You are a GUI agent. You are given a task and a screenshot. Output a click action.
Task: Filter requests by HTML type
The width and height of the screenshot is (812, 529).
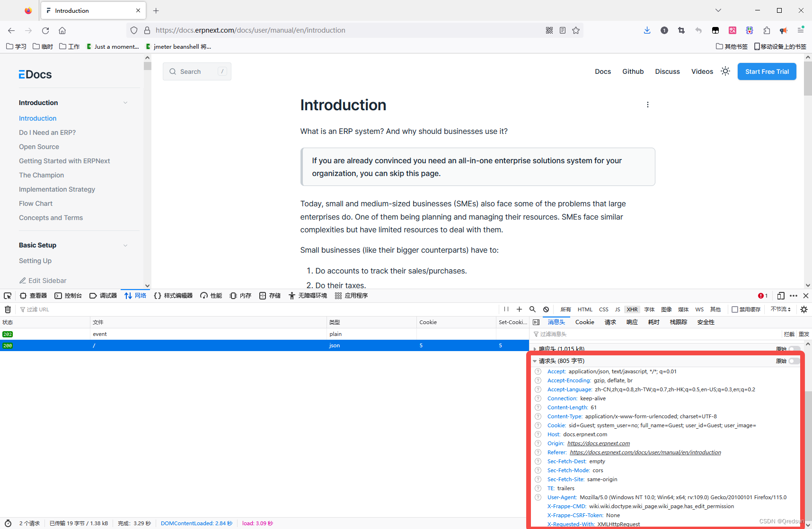pyautogui.click(x=585, y=309)
